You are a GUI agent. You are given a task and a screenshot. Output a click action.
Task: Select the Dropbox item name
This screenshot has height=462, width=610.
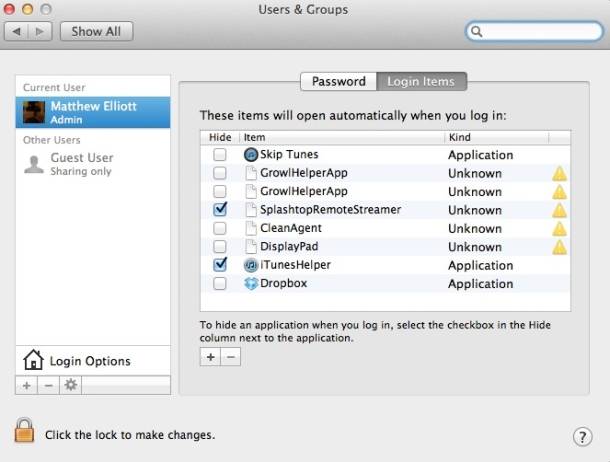[x=284, y=283]
